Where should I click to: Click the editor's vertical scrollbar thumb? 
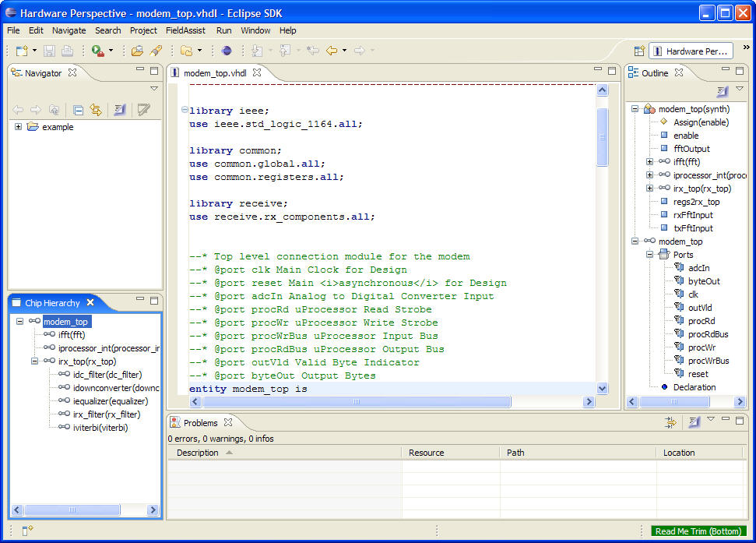[x=602, y=137]
